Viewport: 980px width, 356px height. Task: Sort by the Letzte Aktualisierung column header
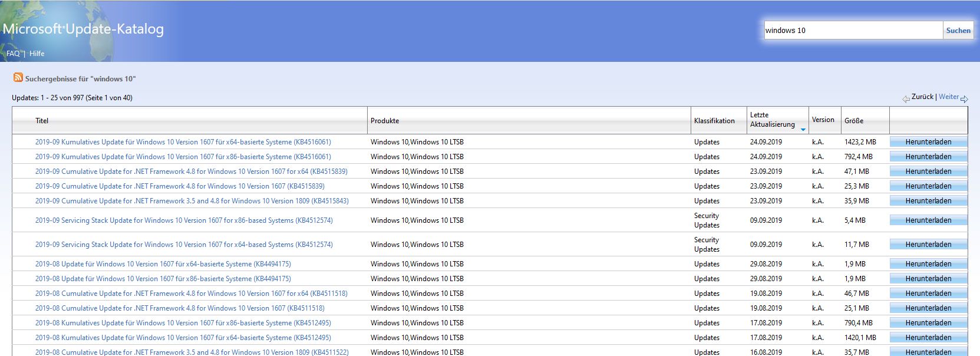pyautogui.click(x=773, y=120)
